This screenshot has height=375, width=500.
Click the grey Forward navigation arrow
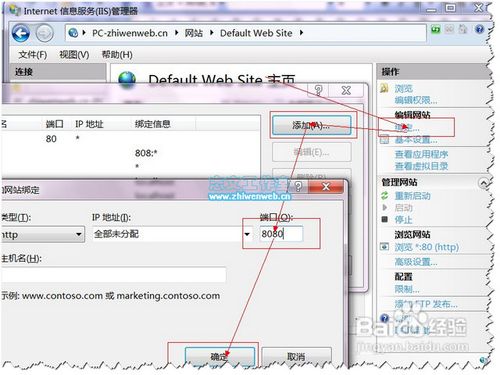pos(44,33)
